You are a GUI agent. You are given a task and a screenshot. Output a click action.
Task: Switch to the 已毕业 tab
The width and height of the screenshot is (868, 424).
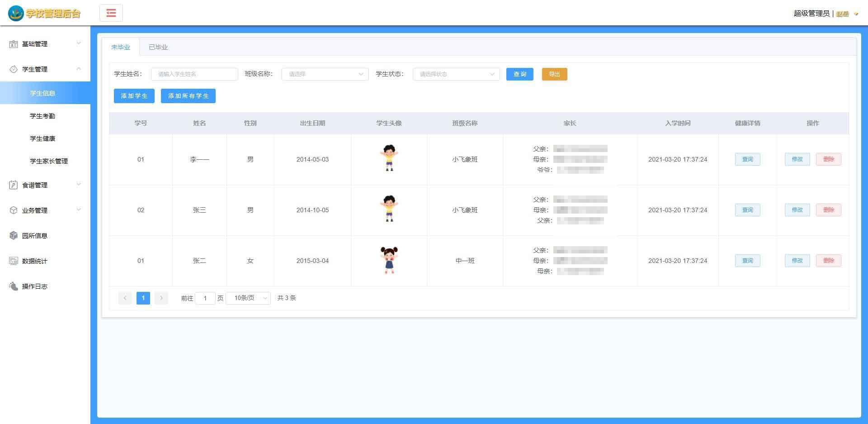pyautogui.click(x=158, y=47)
